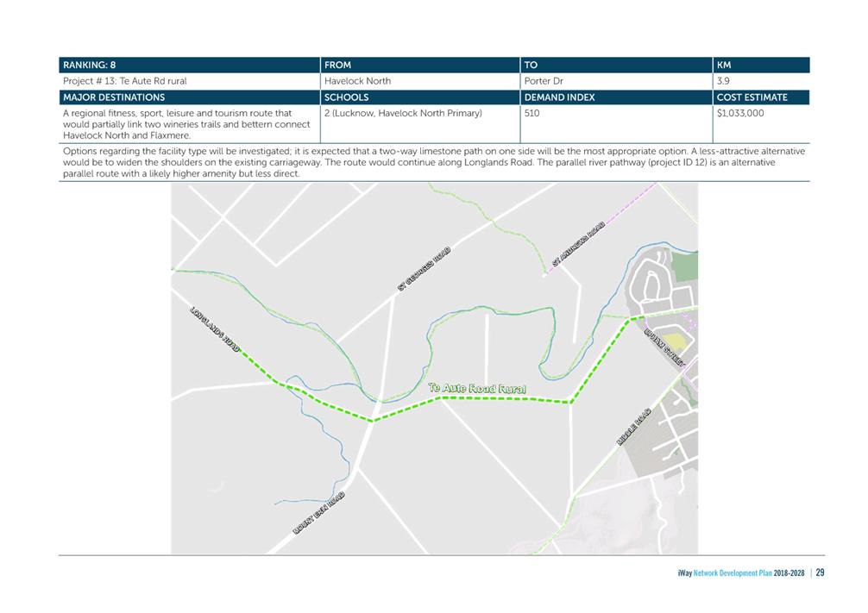Viewport: 868px width, 613px height.
Task: Click the COST ESTIMATE header cell
Action: point(761,97)
